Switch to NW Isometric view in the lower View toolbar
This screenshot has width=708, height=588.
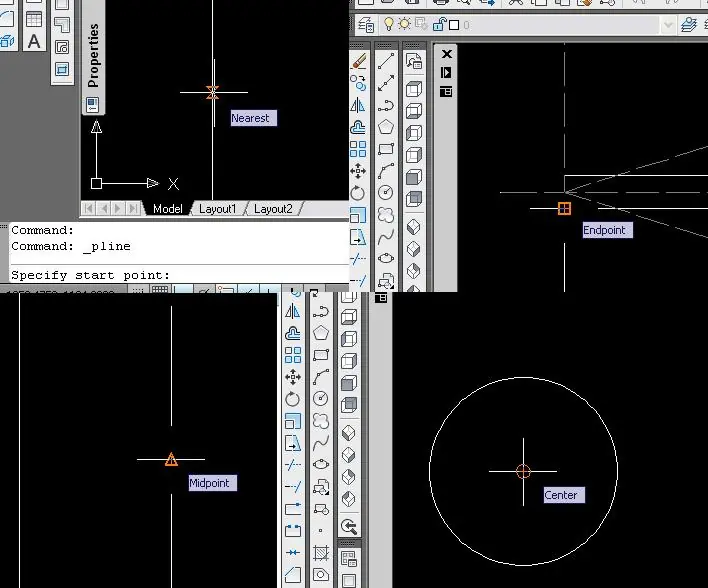click(x=349, y=499)
